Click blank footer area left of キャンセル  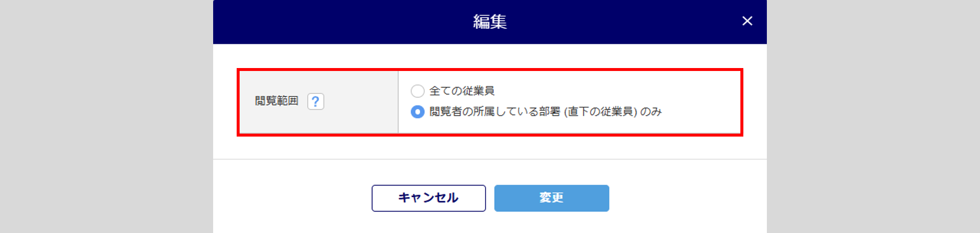292,198
